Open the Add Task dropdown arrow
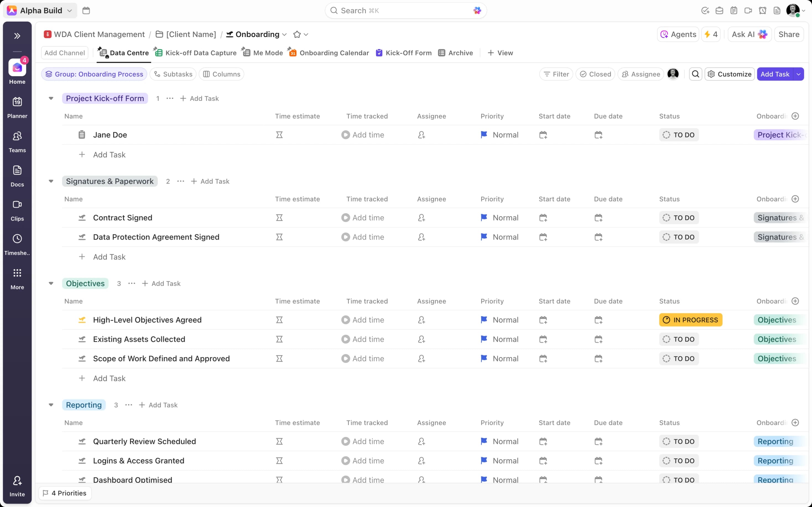Screen dimensions: 812x507 click(x=798, y=74)
